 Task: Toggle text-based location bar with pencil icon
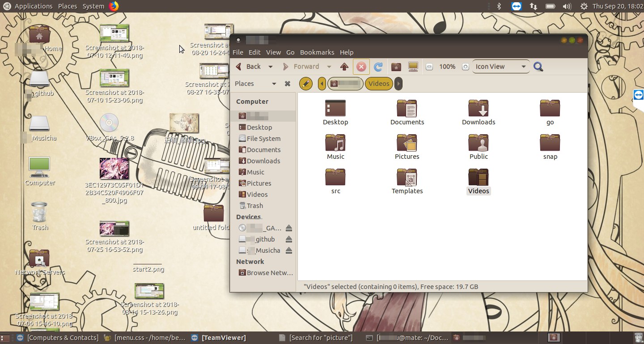click(305, 84)
